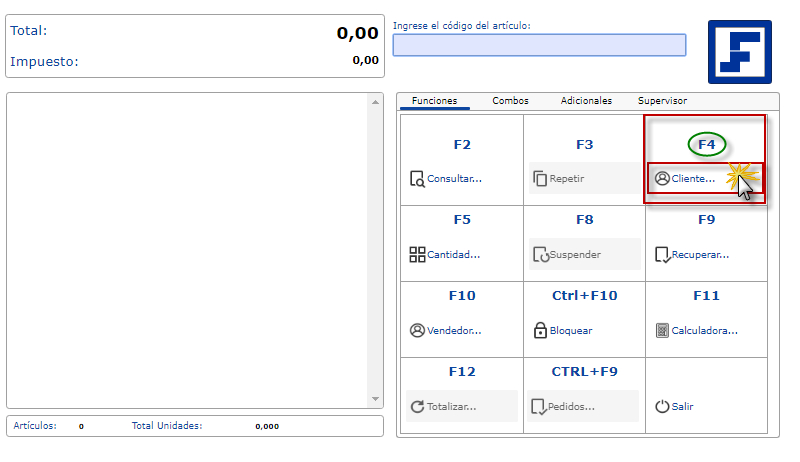This screenshot has height=462, width=800.
Task: Click the blue F company logo
Action: click(x=740, y=52)
